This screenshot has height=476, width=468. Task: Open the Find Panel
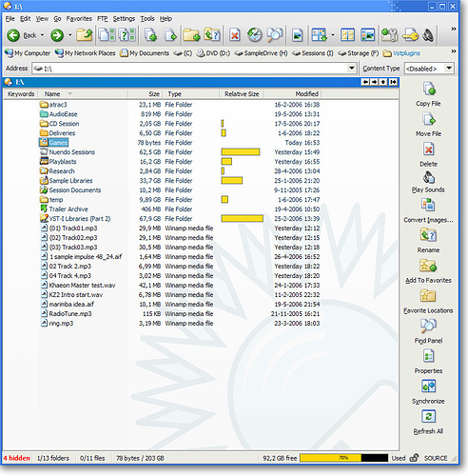428,326
